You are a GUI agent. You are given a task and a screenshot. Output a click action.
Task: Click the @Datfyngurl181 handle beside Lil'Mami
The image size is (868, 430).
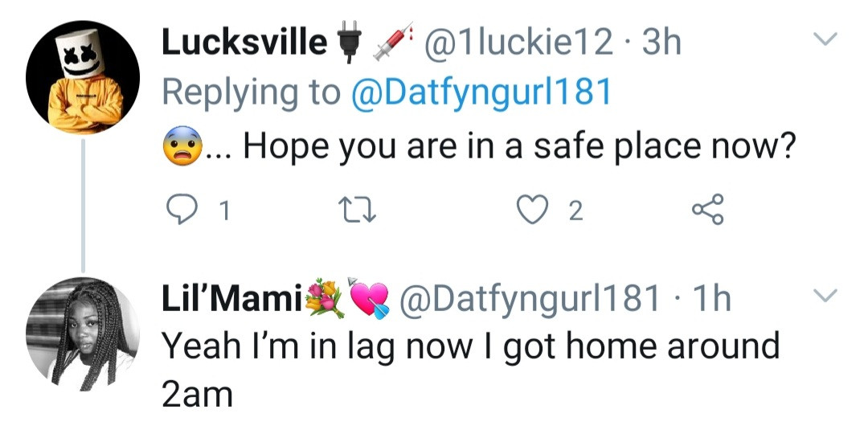click(x=528, y=299)
